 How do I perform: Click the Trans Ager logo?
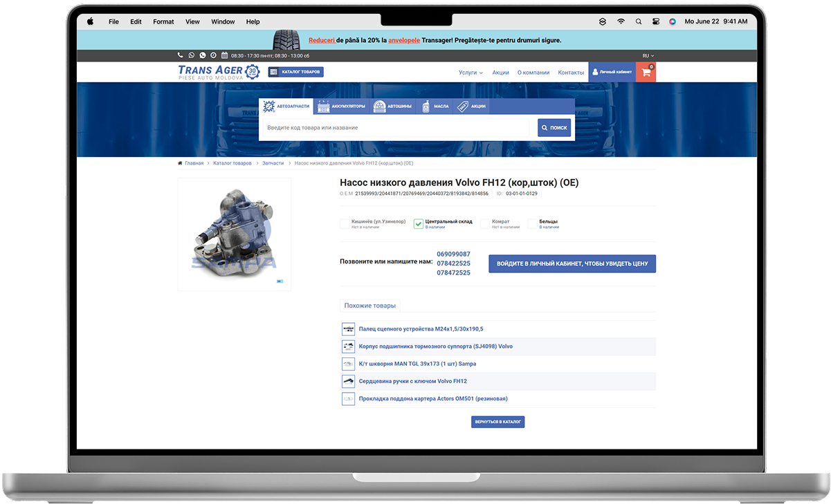tap(218, 72)
